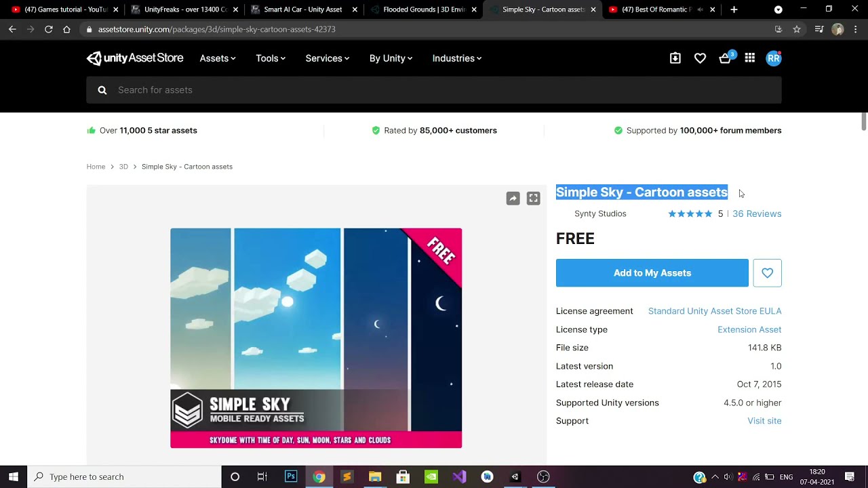Go back using browser back arrow

pos(12,29)
